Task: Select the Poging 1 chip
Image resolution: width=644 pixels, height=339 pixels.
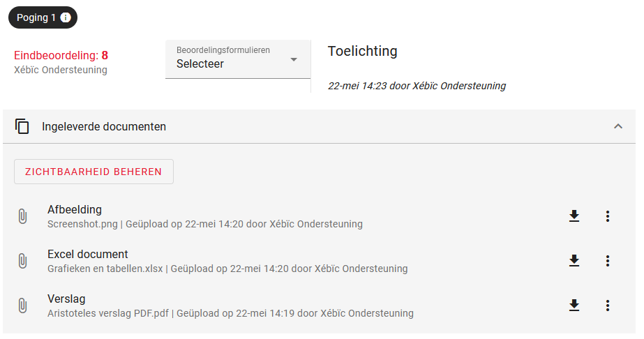Action: pos(43,17)
